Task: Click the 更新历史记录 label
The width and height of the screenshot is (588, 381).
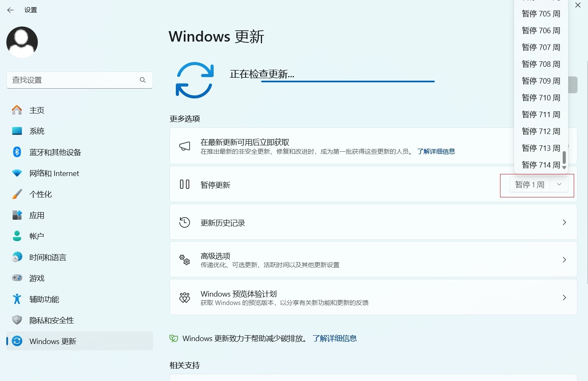Action: tap(223, 223)
